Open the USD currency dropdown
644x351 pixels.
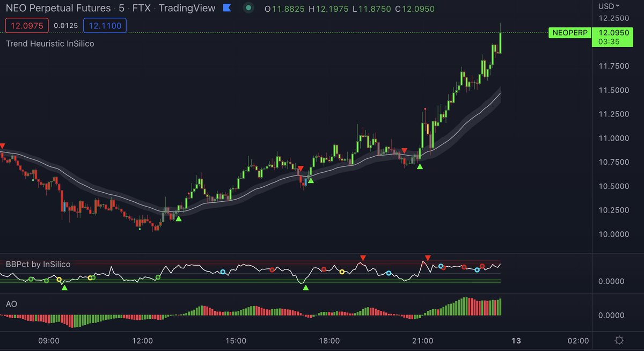pos(609,6)
